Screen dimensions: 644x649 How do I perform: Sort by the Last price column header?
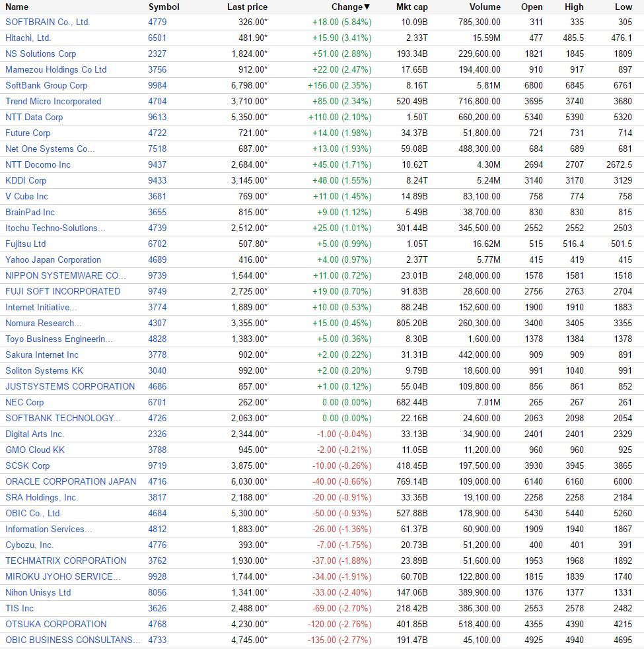247,7
